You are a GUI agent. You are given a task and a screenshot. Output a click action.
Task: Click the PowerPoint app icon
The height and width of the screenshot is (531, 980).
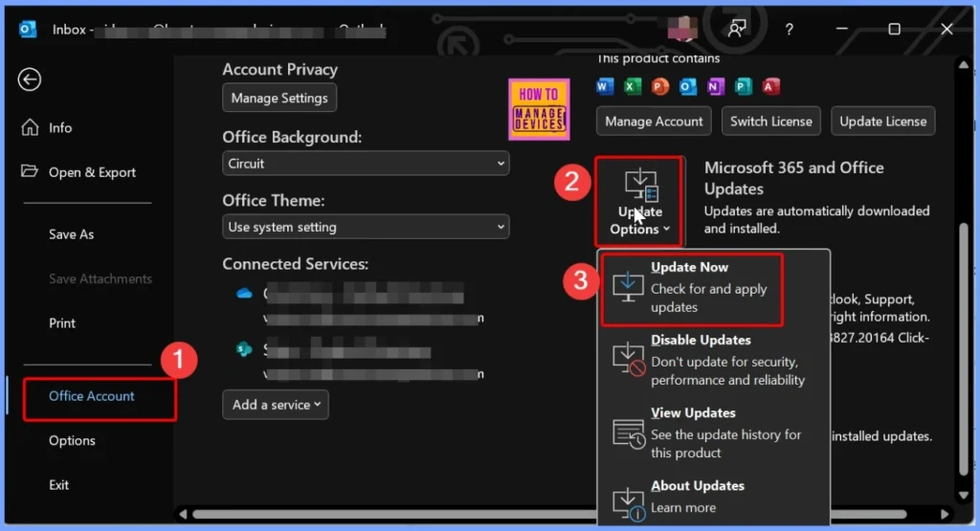tap(660, 86)
